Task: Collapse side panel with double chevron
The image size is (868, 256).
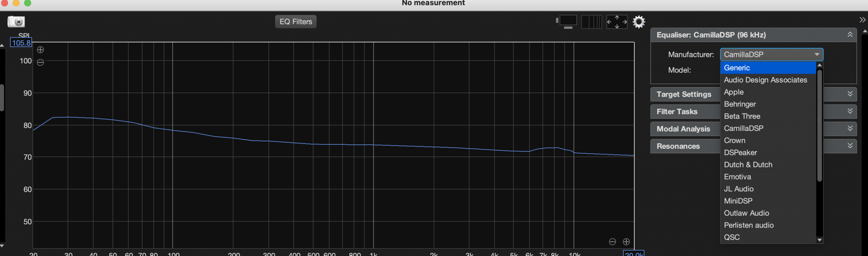Action: click(x=862, y=20)
